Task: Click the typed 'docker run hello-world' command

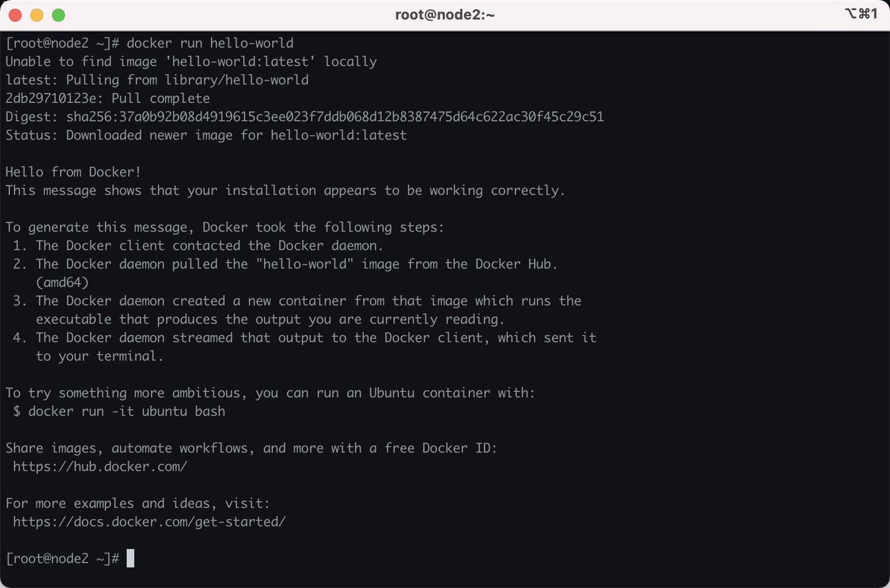Action: (210, 43)
